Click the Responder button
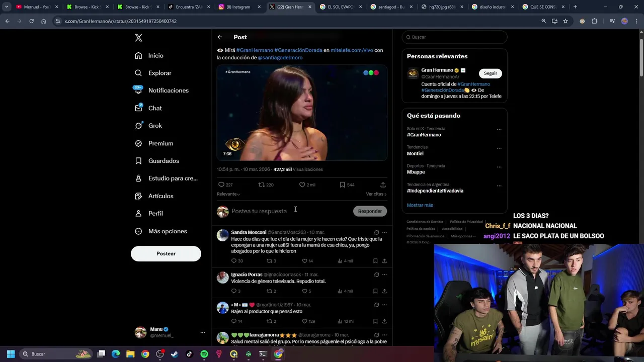Image resolution: width=644 pixels, height=362 pixels. click(370, 211)
